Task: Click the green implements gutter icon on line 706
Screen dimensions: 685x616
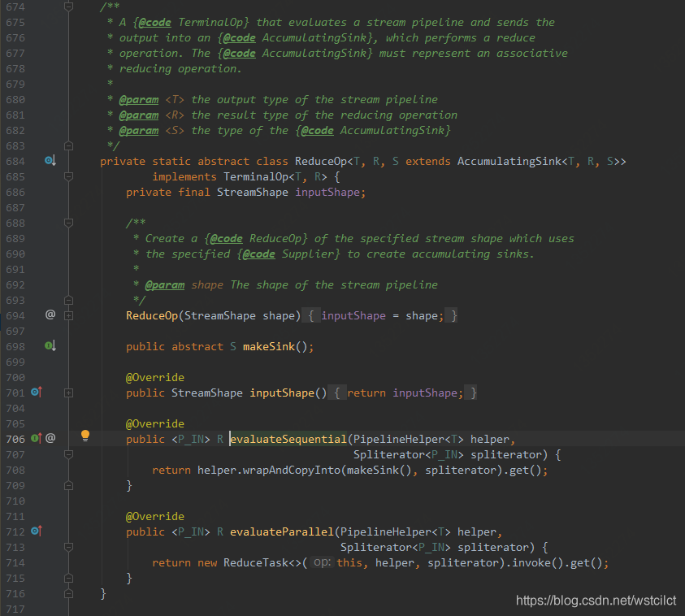Action: click(37, 438)
